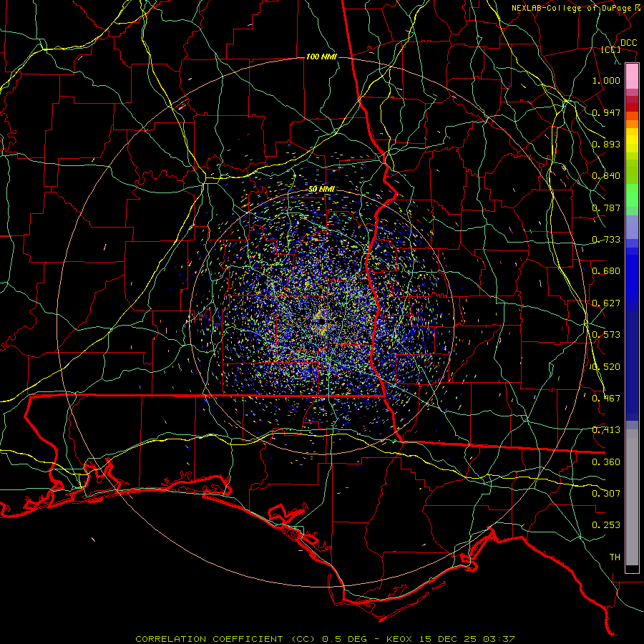
Task: Select the 0.573 scale value
Action: [606, 335]
